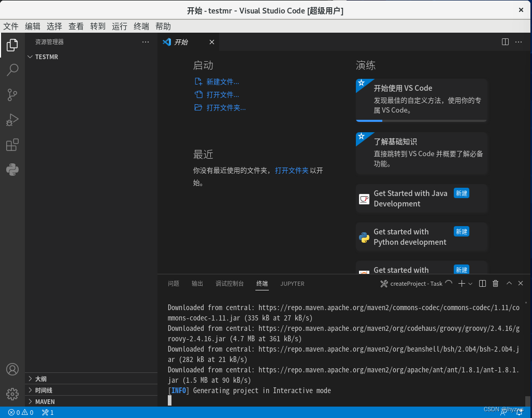532x418 pixels.
Task: Open the Explorer view in activity bar
Action: 12,45
